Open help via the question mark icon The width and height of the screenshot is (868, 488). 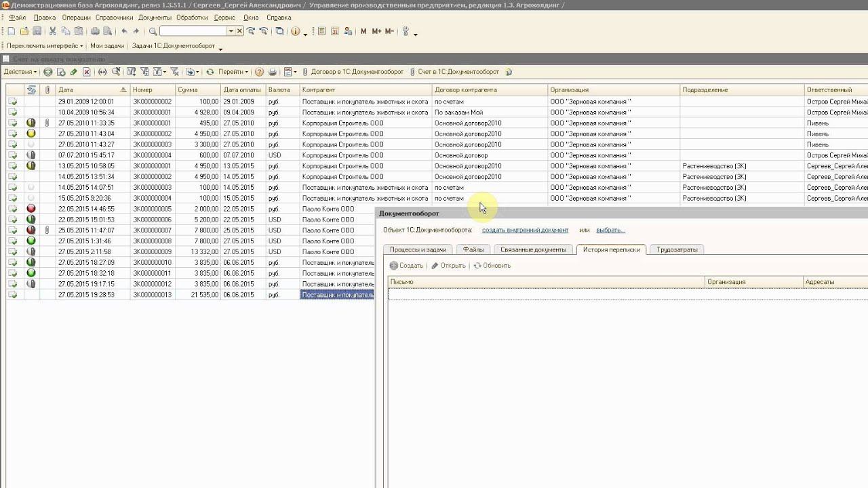pyautogui.click(x=259, y=72)
